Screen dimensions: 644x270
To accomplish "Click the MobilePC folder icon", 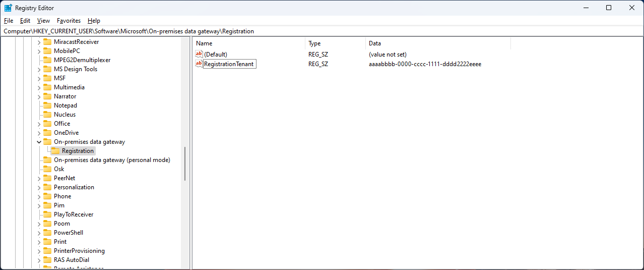I will pyautogui.click(x=47, y=51).
